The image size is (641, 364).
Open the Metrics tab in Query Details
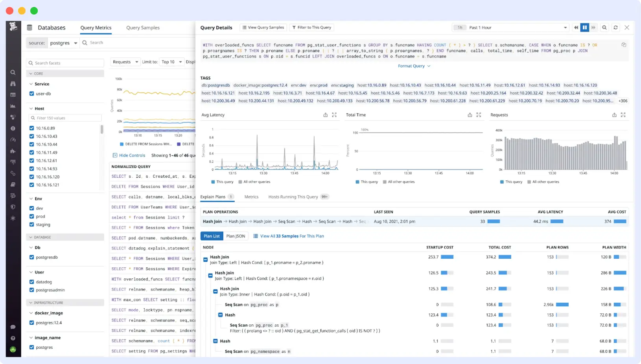(251, 197)
